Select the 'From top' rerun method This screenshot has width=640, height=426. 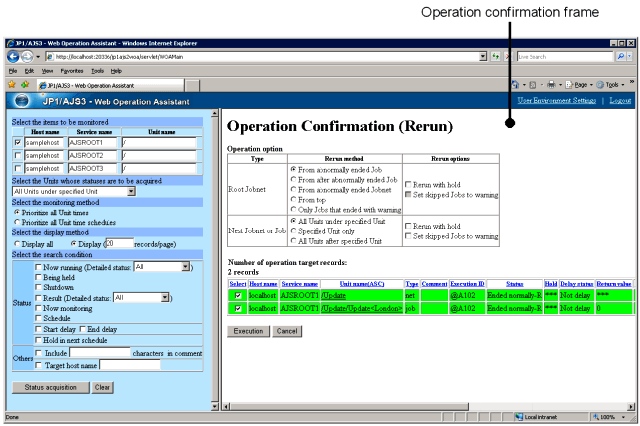click(x=293, y=200)
